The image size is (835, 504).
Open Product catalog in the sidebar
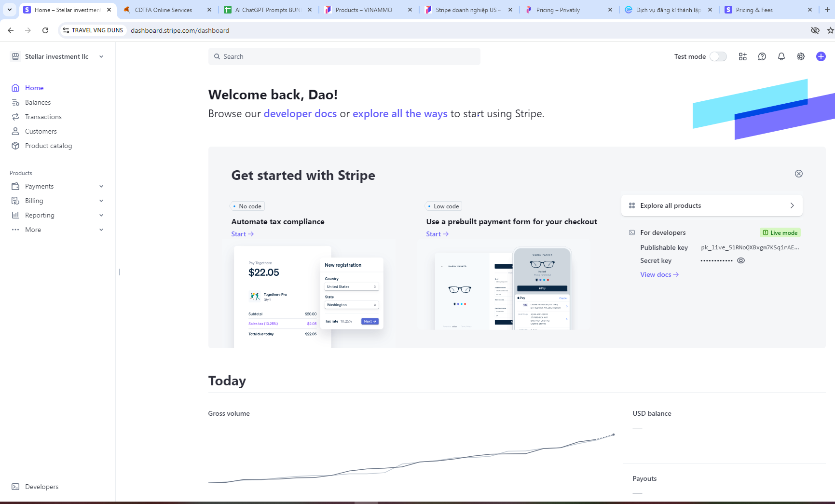pos(48,146)
